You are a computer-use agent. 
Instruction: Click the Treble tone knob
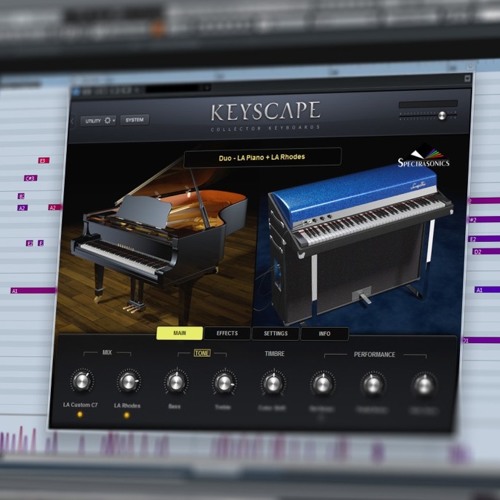(x=224, y=383)
